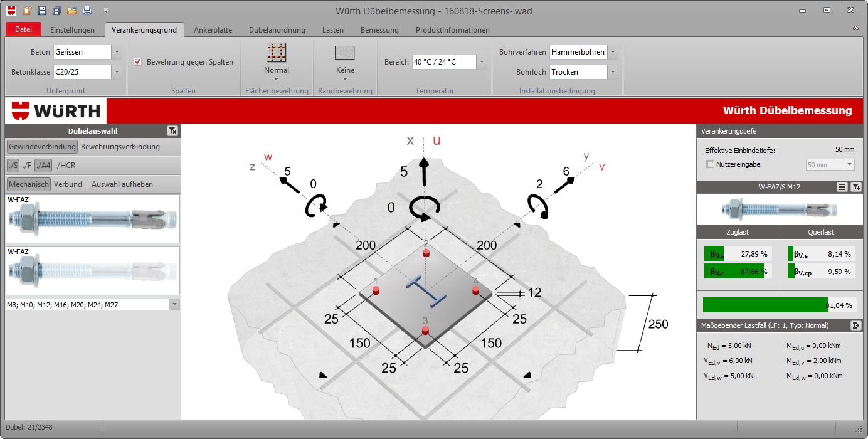The height and width of the screenshot is (439, 868).
Task: Click the save all (multiple disks) icon
Action: point(57,11)
